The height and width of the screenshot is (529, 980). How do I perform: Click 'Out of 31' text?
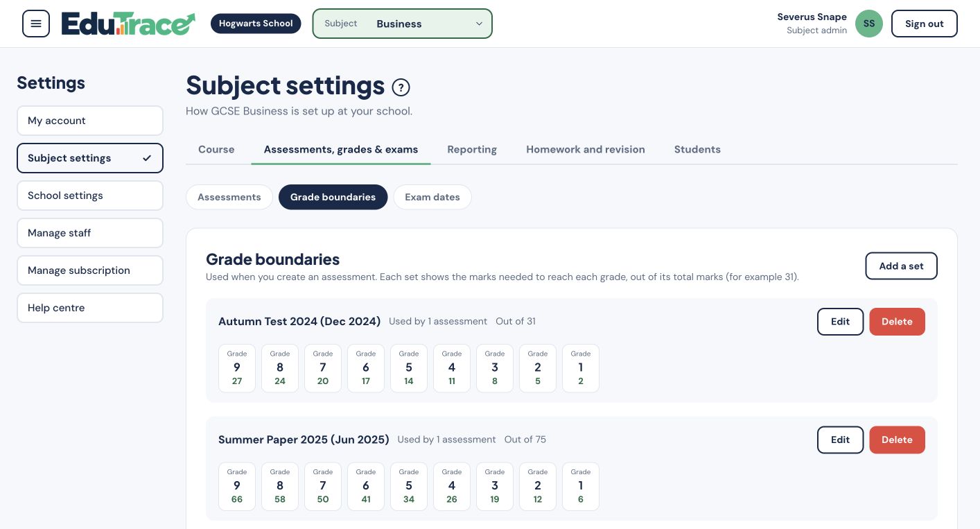click(x=516, y=322)
